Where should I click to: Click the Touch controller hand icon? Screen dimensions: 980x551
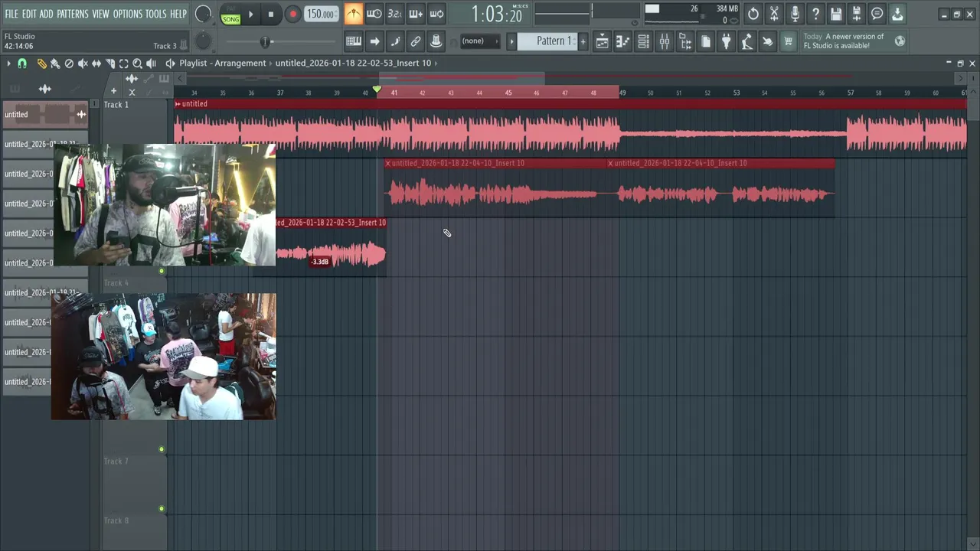tap(766, 41)
